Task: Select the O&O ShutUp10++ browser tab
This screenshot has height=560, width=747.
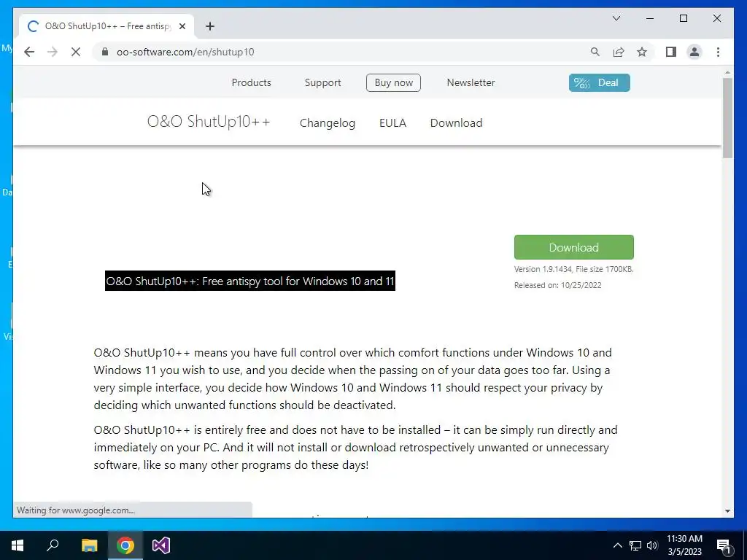Action: pyautogui.click(x=107, y=26)
